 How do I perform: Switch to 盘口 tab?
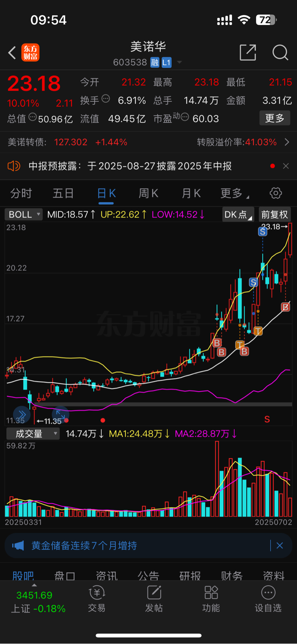[65, 576]
